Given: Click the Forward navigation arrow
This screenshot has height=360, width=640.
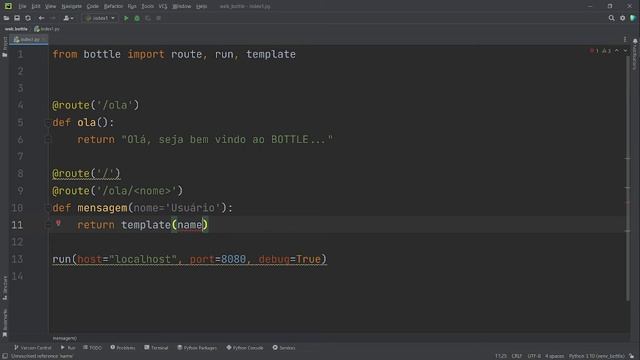Looking at the screenshot, I should click(x=53, y=18).
